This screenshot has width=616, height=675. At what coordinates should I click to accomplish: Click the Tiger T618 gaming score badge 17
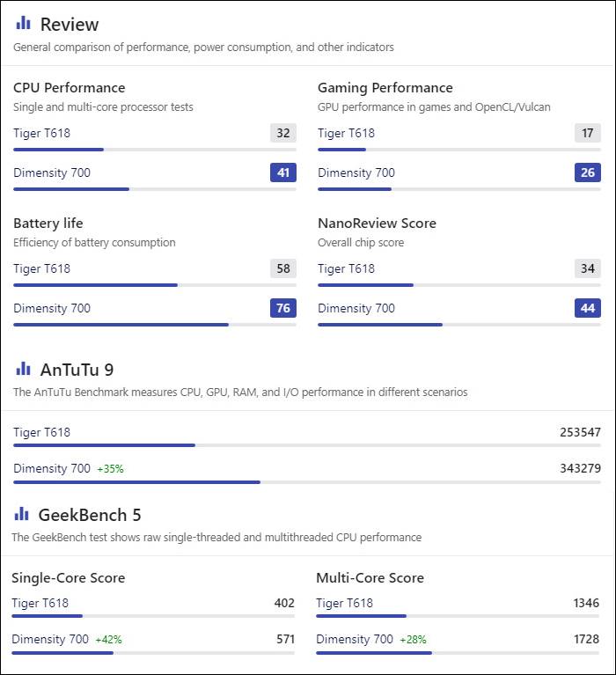587,133
